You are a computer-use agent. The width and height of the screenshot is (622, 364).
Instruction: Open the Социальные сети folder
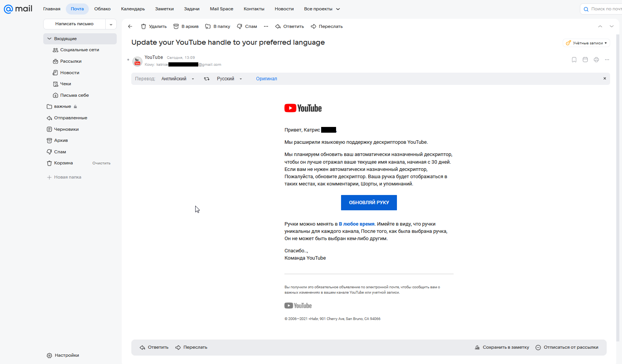click(80, 50)
